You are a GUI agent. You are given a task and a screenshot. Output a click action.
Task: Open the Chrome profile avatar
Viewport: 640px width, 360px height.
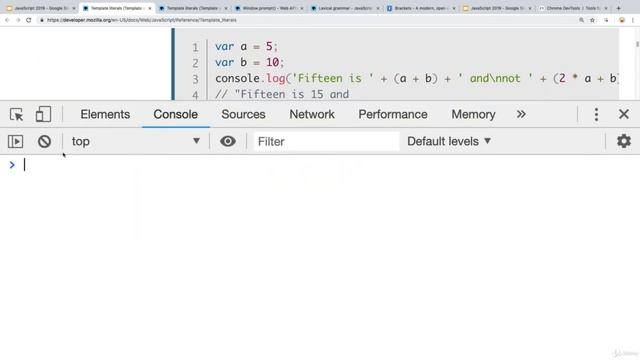coord(622,20)
